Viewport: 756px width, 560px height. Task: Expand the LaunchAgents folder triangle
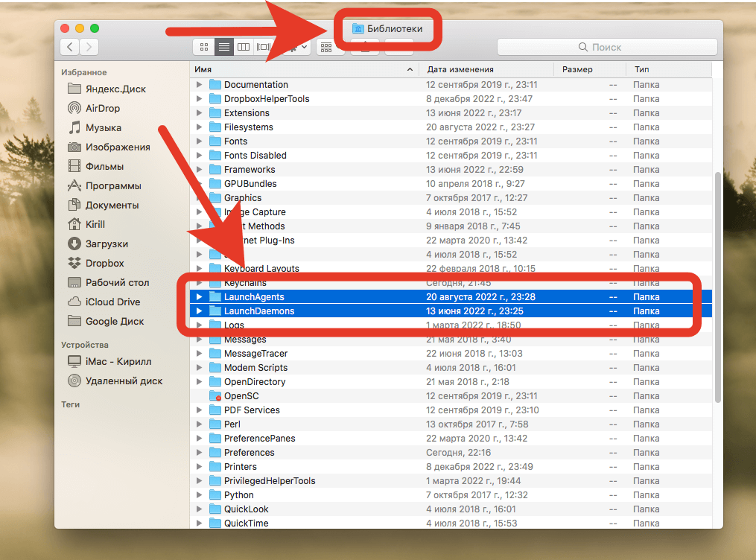pyautogui.click(x=199, y=297)
